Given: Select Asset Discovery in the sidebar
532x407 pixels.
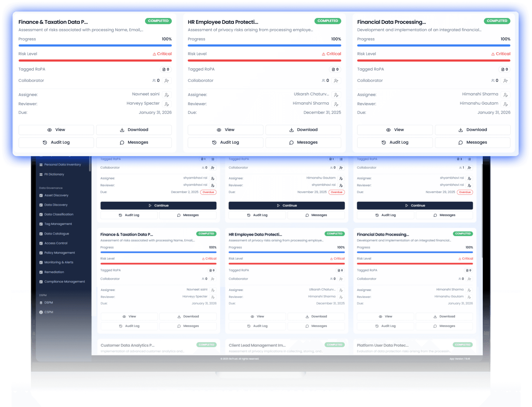Looking at the screenshot, I should click(x=56, y=195).
